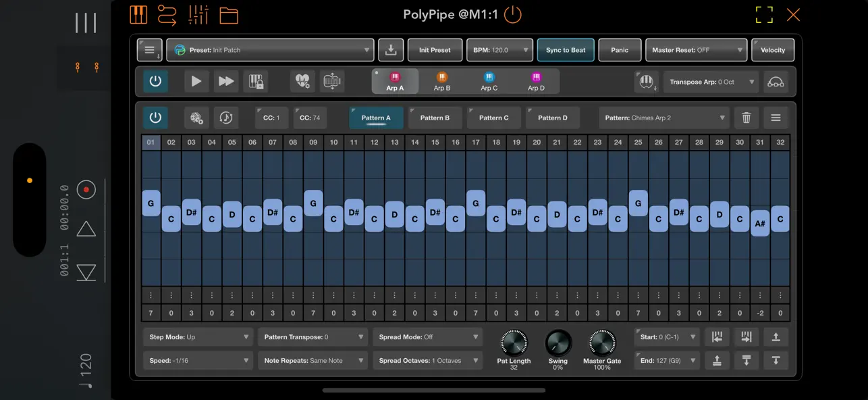Open the hamburger menu next to the trash icon

pos(776,117)
